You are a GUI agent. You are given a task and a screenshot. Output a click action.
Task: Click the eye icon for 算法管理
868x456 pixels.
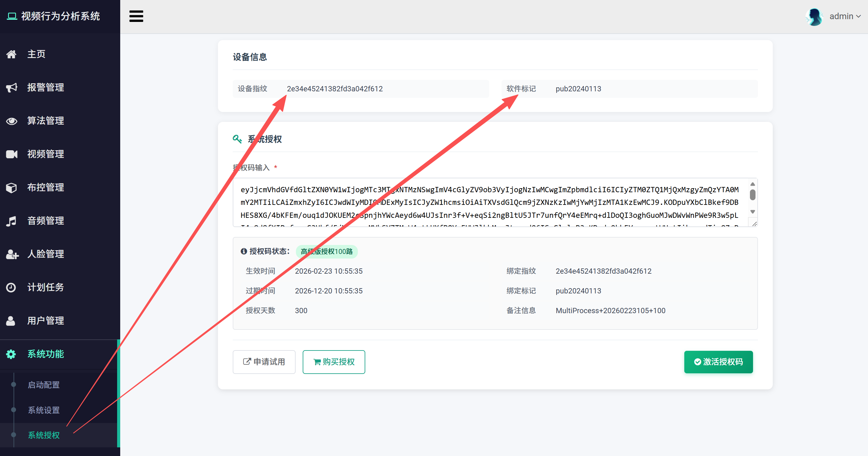point(11,121)
